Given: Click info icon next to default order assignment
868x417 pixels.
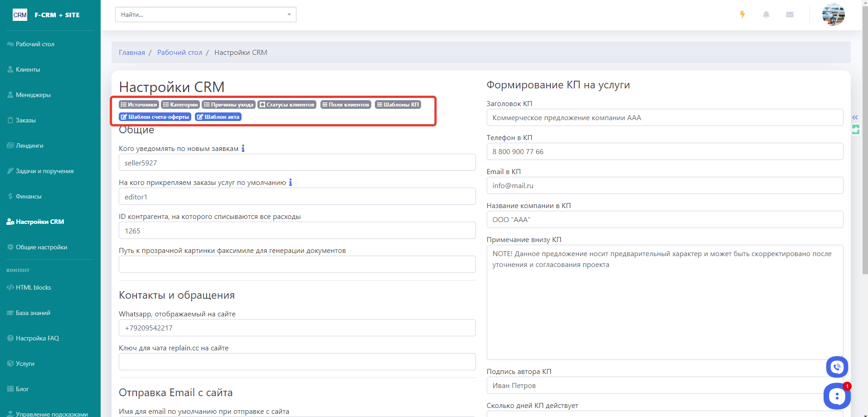Looking at the screenshot, I should pos(291,182).
